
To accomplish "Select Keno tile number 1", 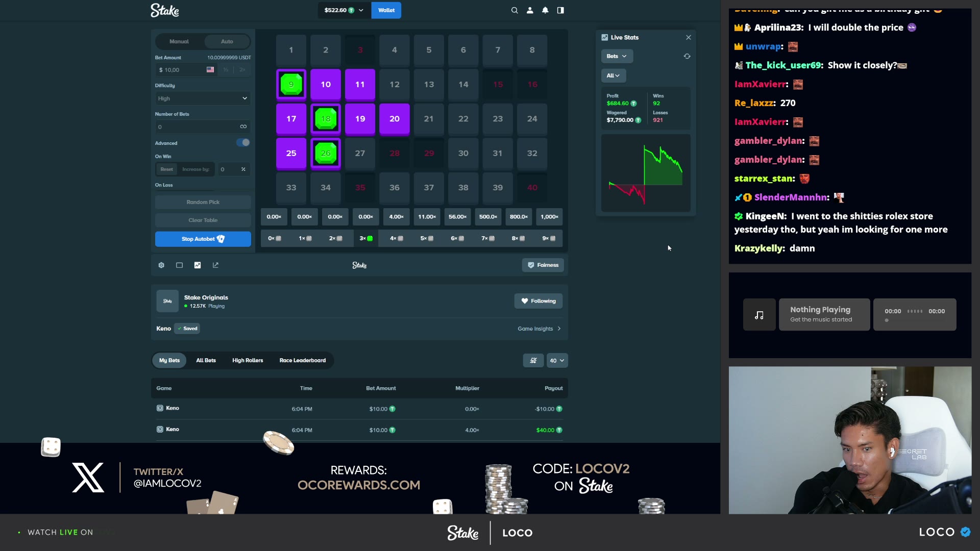I will [x=291, y=50].
